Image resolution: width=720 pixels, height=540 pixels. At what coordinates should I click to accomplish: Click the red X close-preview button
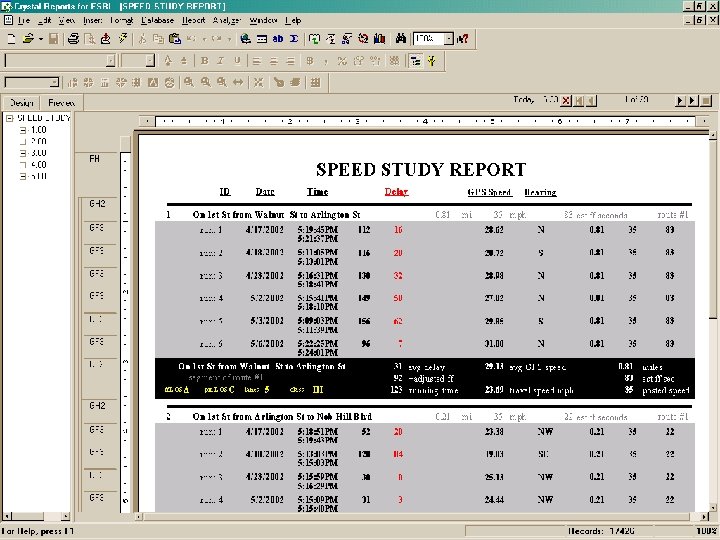[566, 100]
